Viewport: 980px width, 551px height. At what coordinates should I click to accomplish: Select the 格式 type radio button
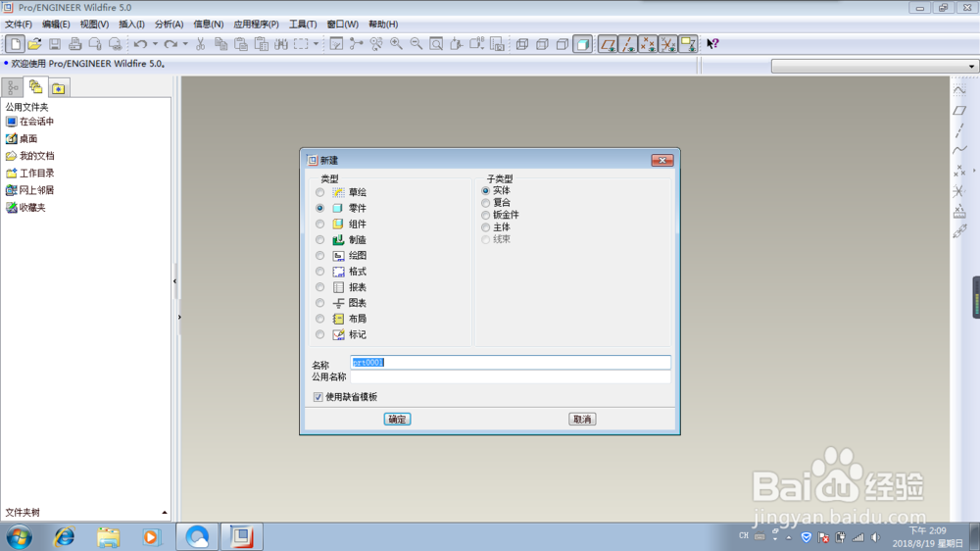pyautogui.click(x=320, y=272)
